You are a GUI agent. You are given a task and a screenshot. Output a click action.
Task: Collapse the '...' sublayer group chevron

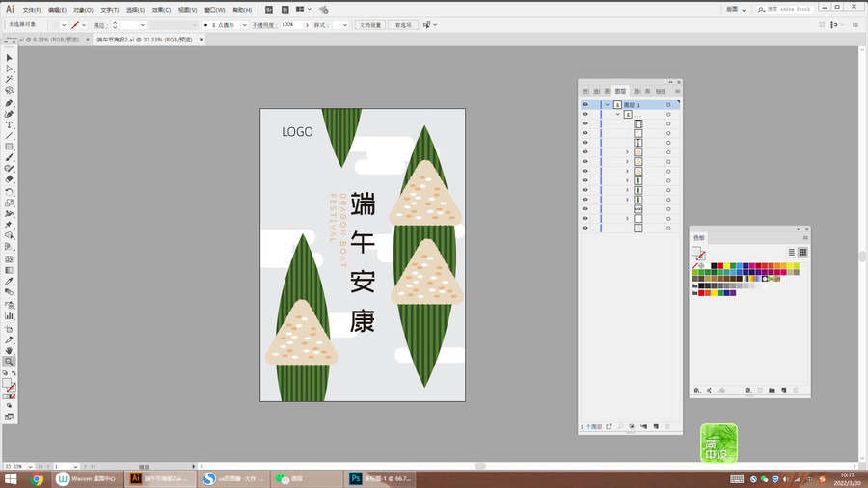click(618, 114)
